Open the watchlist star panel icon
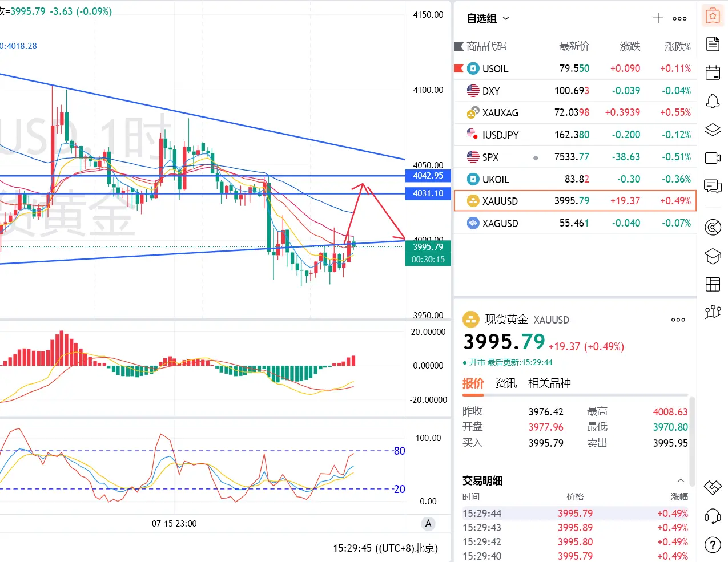This screenshot has height=562, width=728. click(x=713, y=16)
